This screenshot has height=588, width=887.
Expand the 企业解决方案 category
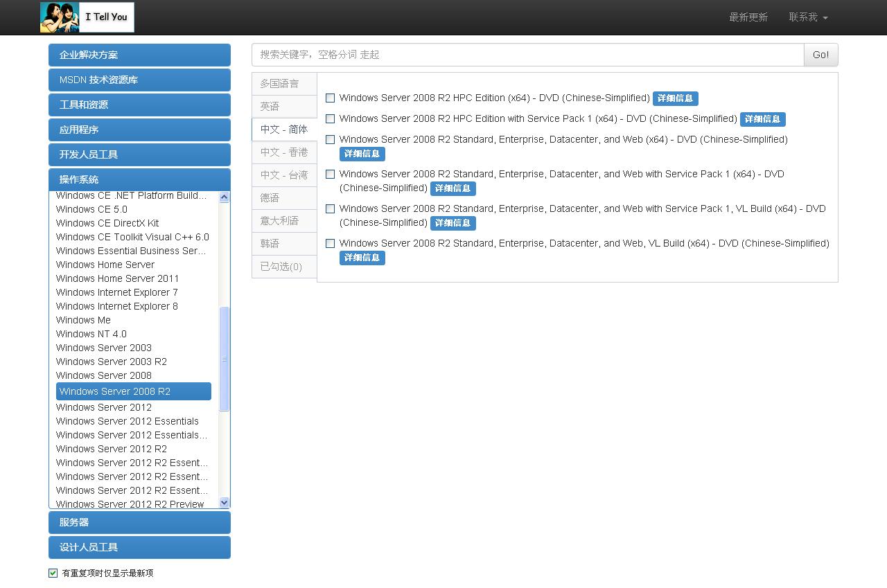(x=139, y=55)
